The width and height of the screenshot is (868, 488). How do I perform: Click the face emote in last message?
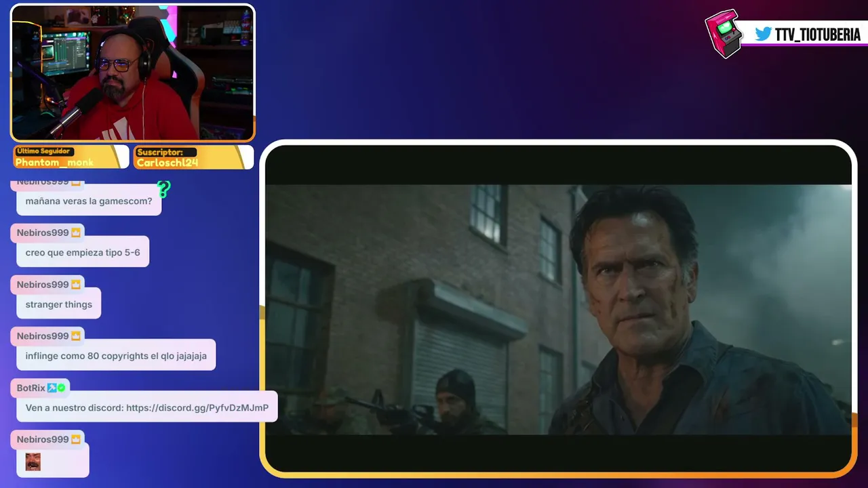(33, 462)
